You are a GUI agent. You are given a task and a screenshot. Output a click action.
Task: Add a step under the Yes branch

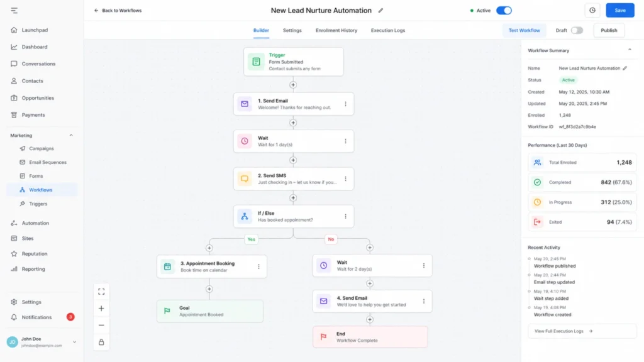(209, 248)
